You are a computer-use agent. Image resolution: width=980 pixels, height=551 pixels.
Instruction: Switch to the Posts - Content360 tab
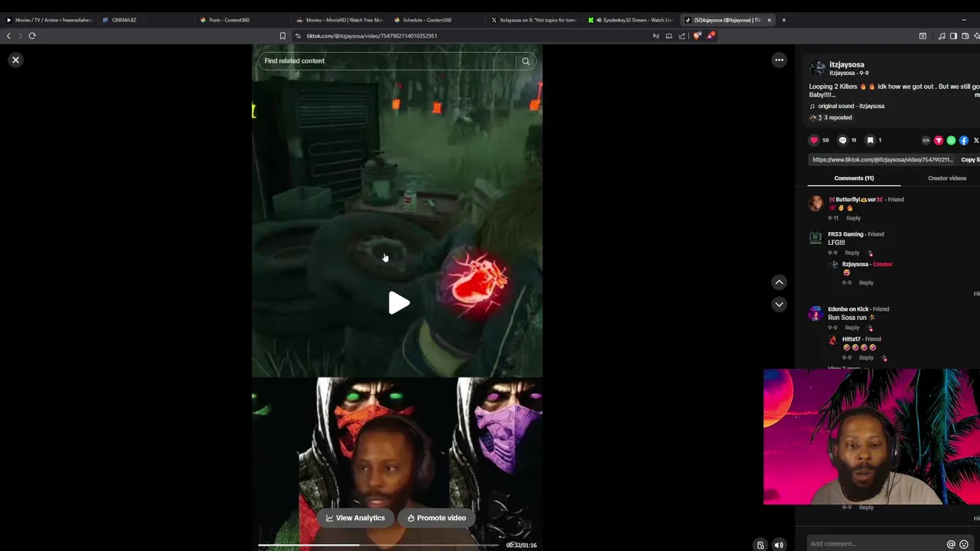point(241,20)
